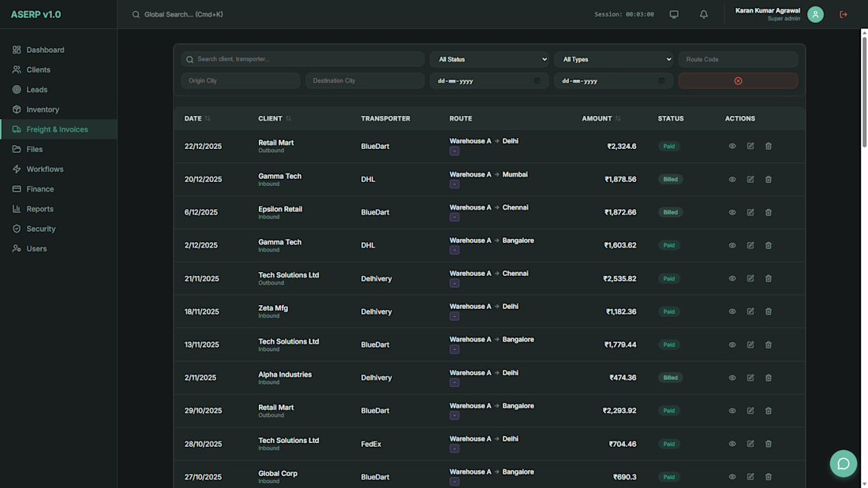The height and width of the screenshot is (488, 868).
Task: Go to Dashboard in the sidebar
Action: click(58, 50)
